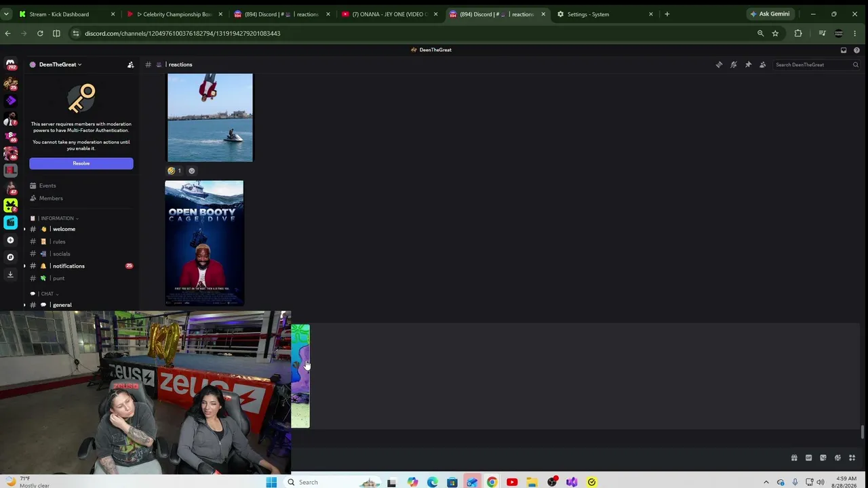
Task: Select the general channel
Action: (x=81, y=305)
